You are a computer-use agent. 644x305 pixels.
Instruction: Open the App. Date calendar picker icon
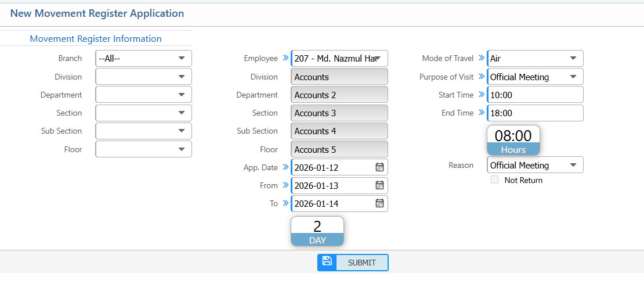[379, 167]
